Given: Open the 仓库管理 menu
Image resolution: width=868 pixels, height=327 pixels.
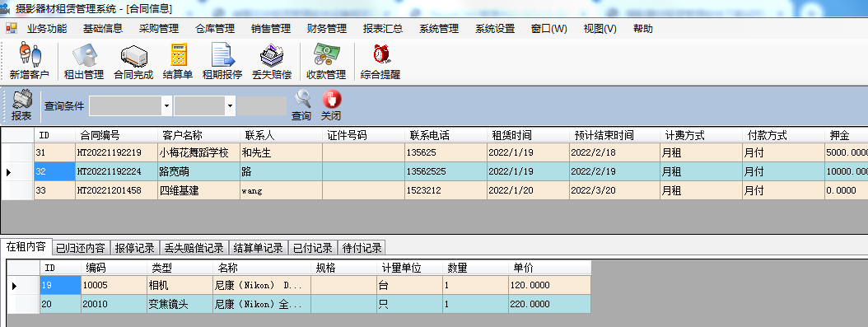Looking at the screenshot, I should 215,29.
